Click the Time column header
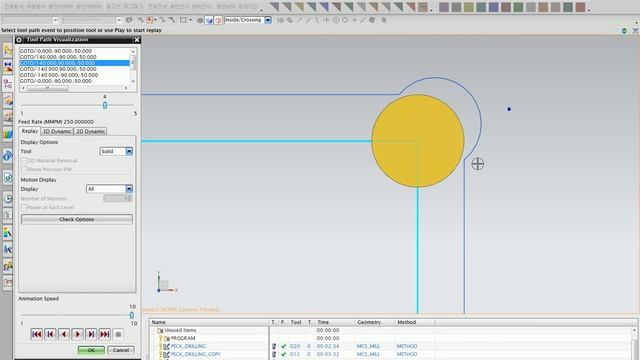Image resolution: width=640 pixels, height=360 pixels. coord(335,322)
